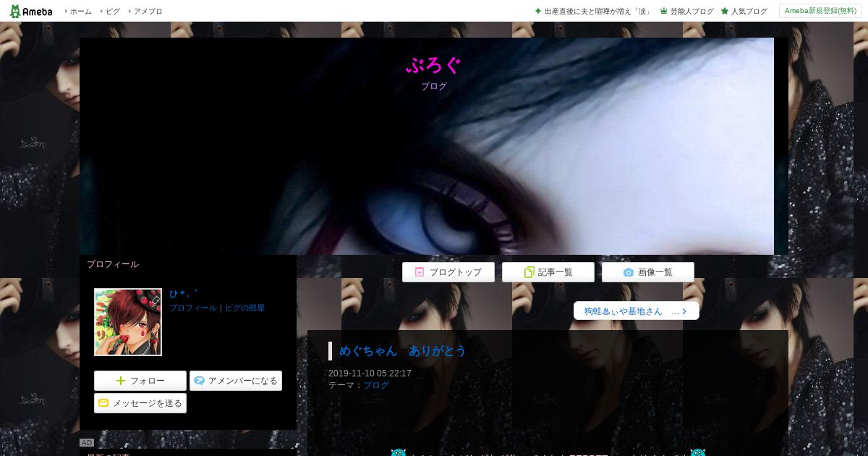Screen dimensions: 868x456
Task: Go to 人気ブログ
Action: pos(749,12)
